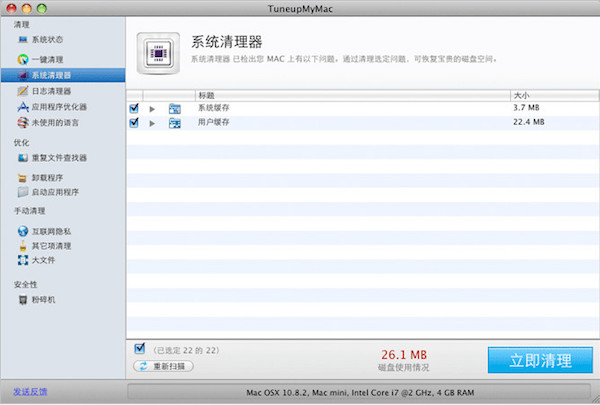
Task: Click the 启动应用程序 folder icon
Action: click(23, 192)
